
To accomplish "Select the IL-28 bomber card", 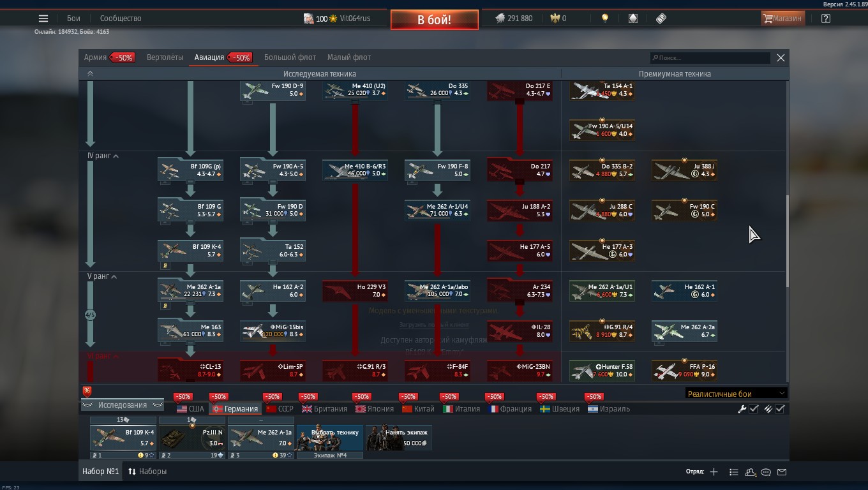I will coord(520,330).
